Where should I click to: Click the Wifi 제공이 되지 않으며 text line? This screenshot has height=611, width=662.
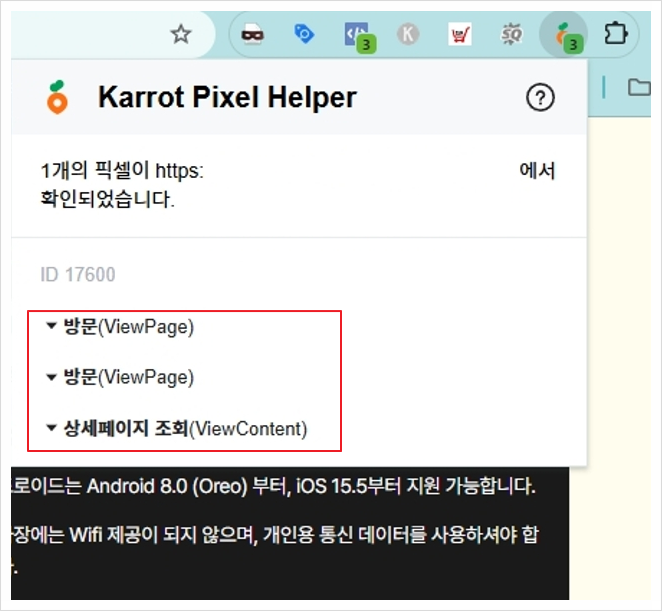pyautogui.click(x=275, y=535)
